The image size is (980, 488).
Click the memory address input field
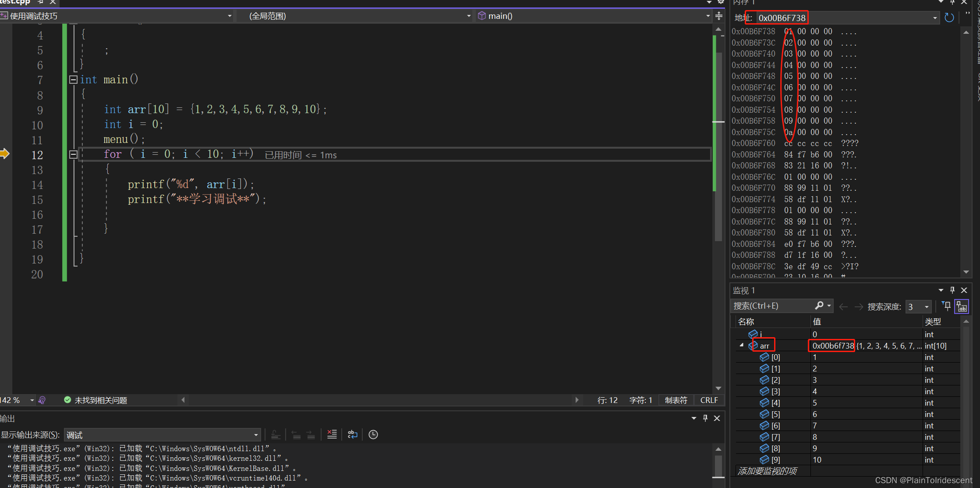click(843, 18)
